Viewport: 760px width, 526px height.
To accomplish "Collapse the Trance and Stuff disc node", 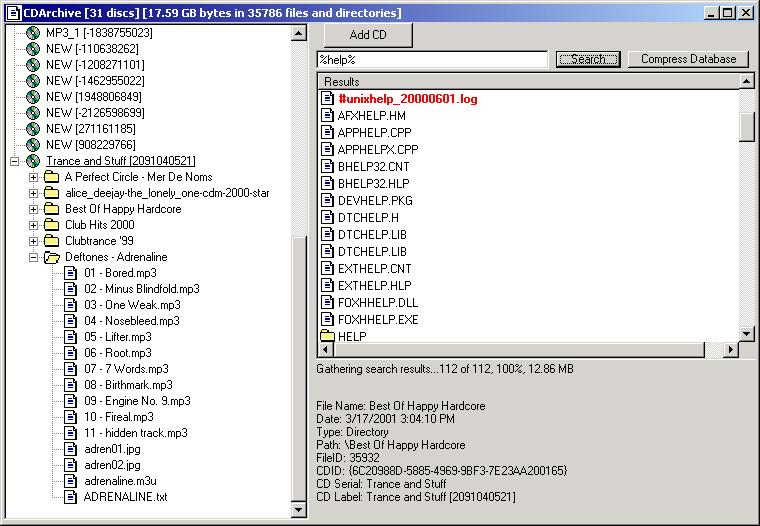I will [14, 161].
